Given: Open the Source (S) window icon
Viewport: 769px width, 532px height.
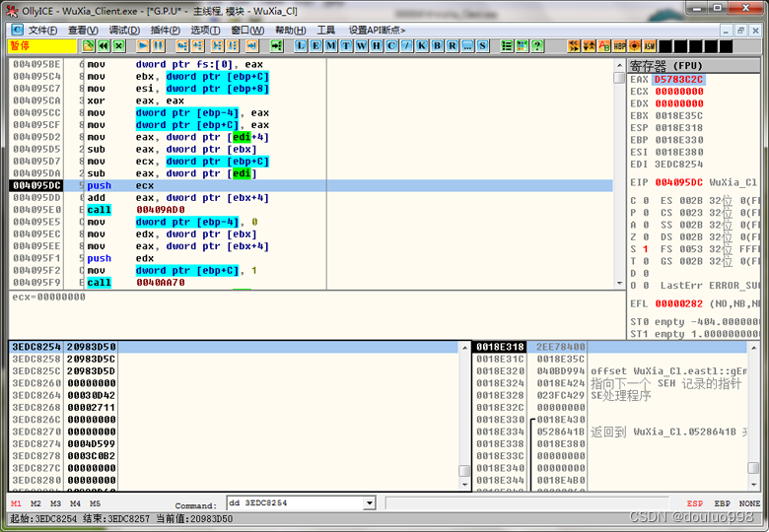Looking at the screenshot, I should (x=482, y=46).
